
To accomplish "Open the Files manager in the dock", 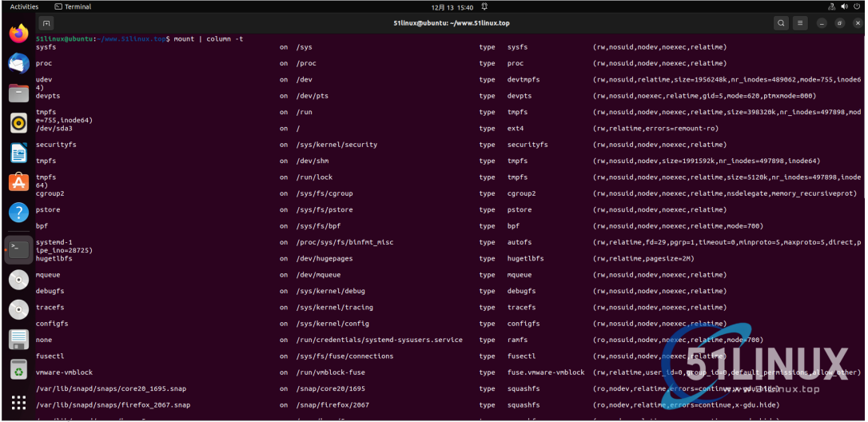I will (19, 93).
